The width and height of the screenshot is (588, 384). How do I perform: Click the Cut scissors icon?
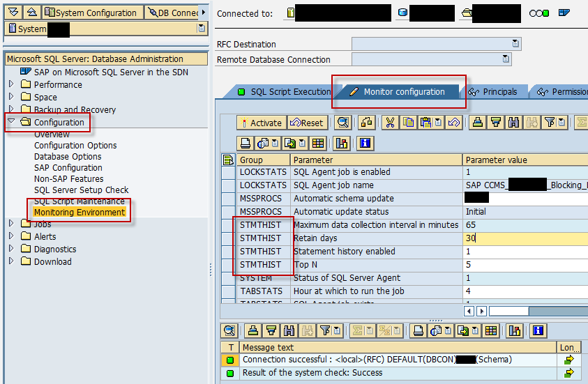pyautogui.click(x=390, y=123)
